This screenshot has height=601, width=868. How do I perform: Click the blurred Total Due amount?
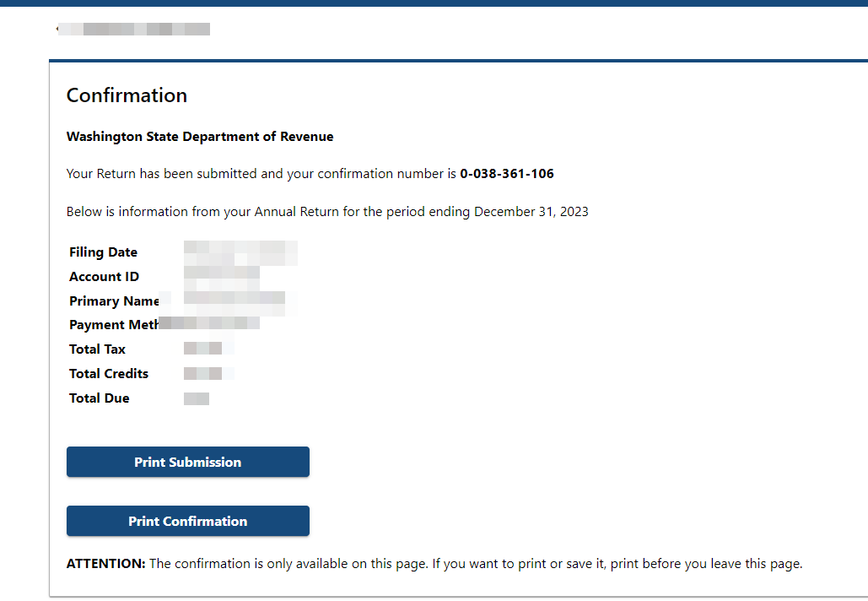click(197, 398)
